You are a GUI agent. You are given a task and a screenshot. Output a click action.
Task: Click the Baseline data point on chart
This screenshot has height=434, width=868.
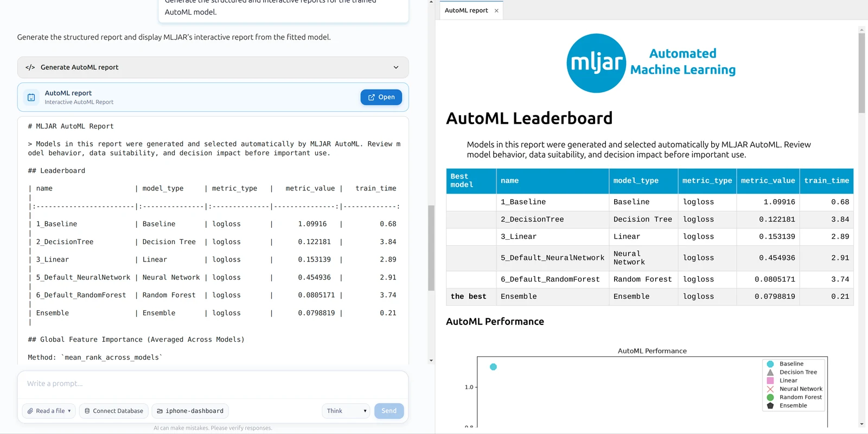493,367
